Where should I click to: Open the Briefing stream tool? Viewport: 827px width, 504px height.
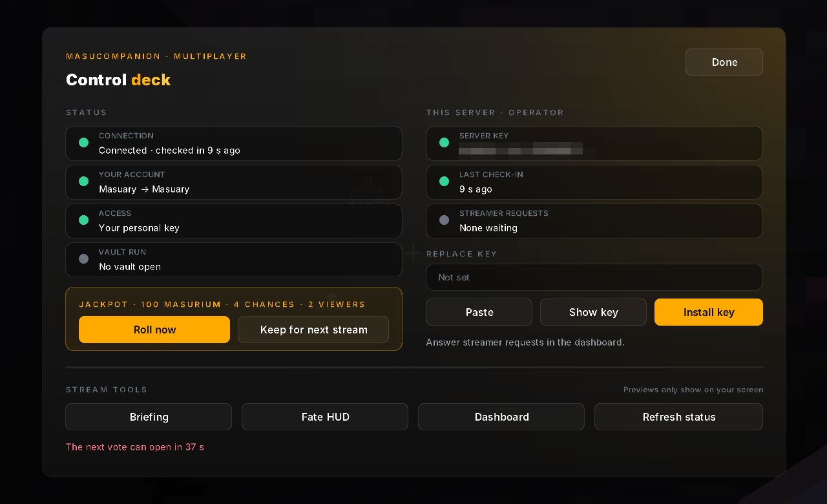click(149, 417)
